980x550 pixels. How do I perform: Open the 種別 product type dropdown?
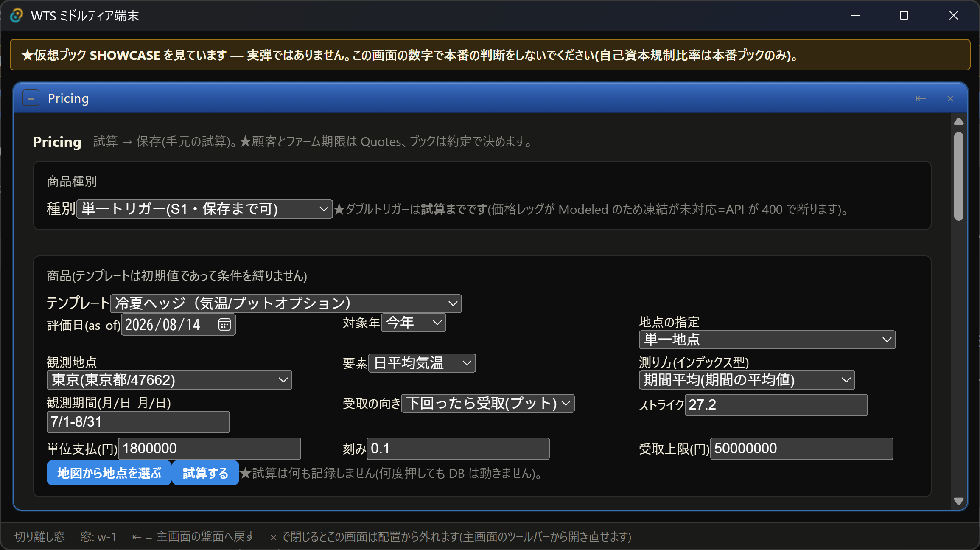(204, 209)
